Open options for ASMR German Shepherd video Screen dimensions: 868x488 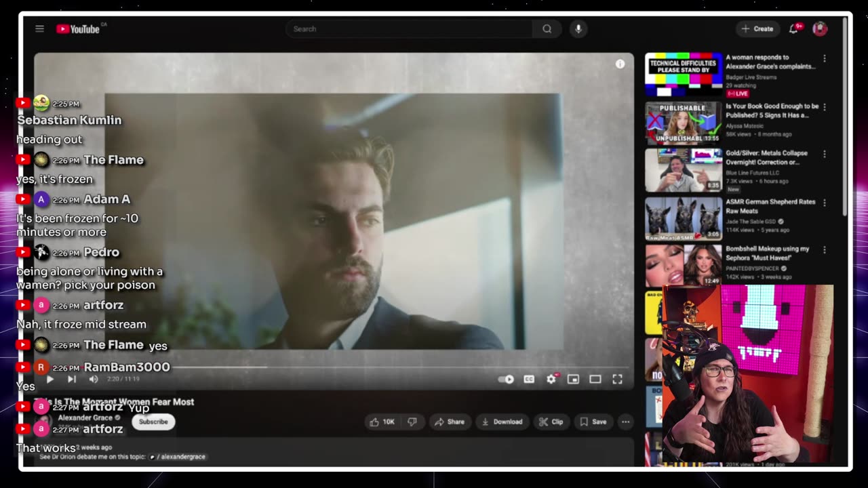[x=825, y=202]
